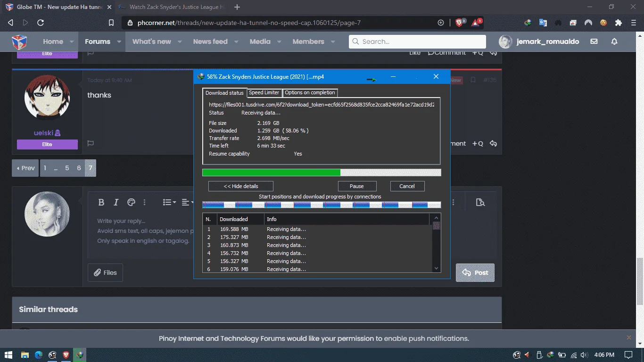The image size is (644, 362).
Task: Open the Brave Shields lion icon
Action: 459,23
